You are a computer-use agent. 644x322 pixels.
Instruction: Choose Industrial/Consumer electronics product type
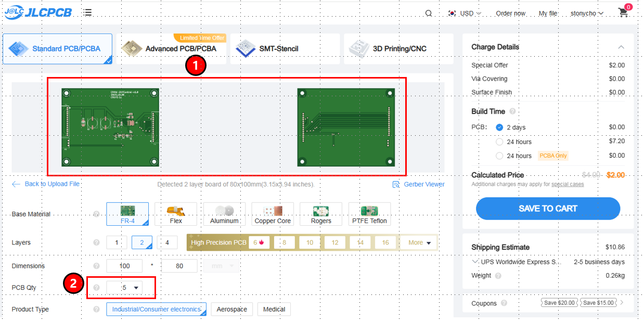click(156, 309)
